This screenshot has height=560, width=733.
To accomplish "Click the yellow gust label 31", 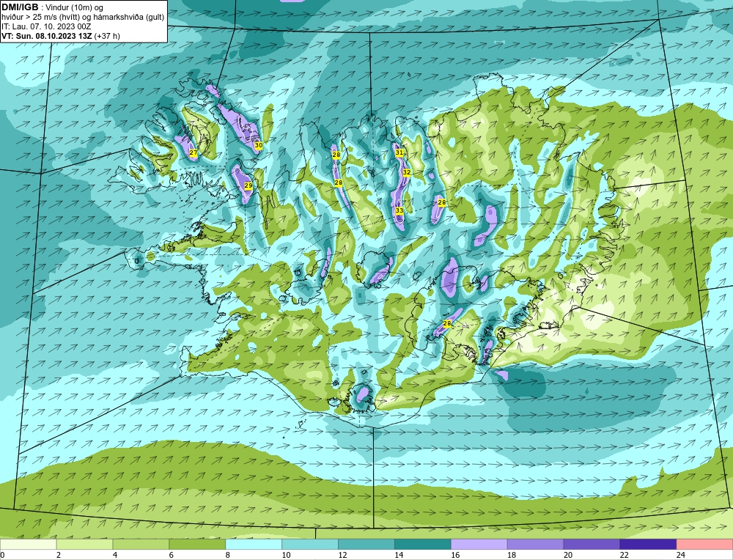I will (399, 152).
